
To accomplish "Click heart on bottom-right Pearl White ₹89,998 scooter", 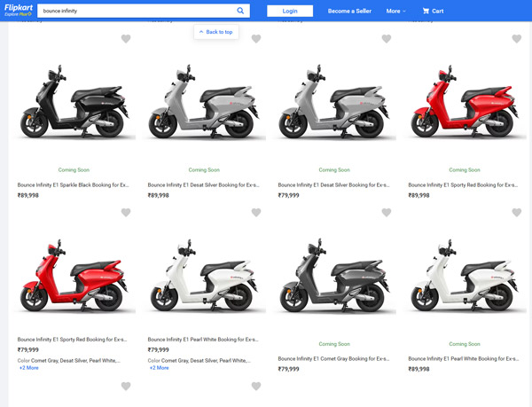I will (x=517, y=213).
